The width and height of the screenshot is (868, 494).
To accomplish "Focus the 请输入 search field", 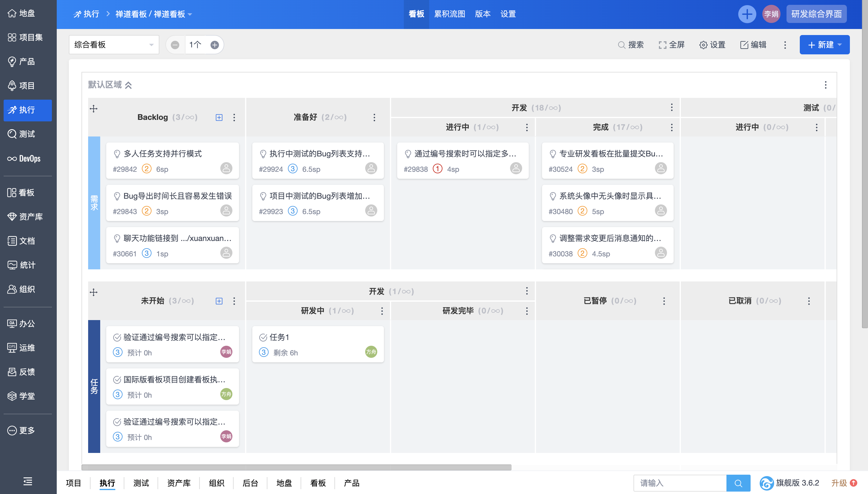I will pos(680,483).
